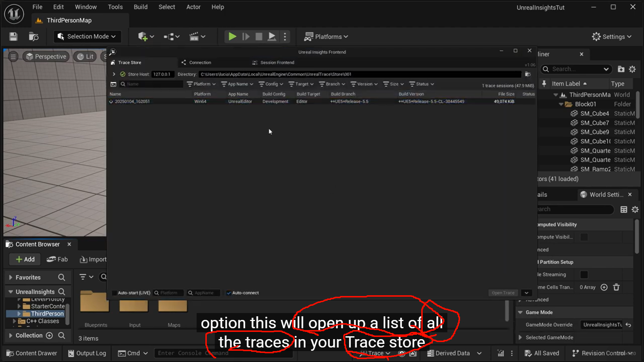Open the GameMode Override combo box
644x362 pixels.
click(x=602, y=325)
